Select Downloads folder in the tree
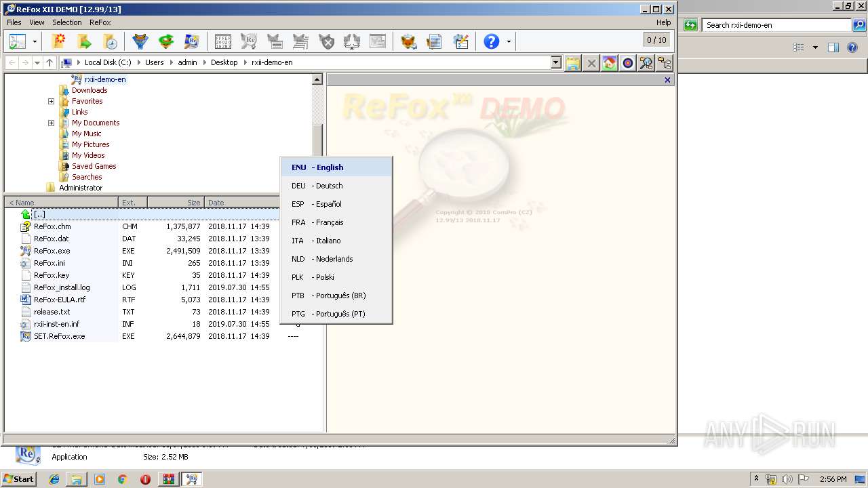This screenshot has height=488, width=868. tap(90, 90)
